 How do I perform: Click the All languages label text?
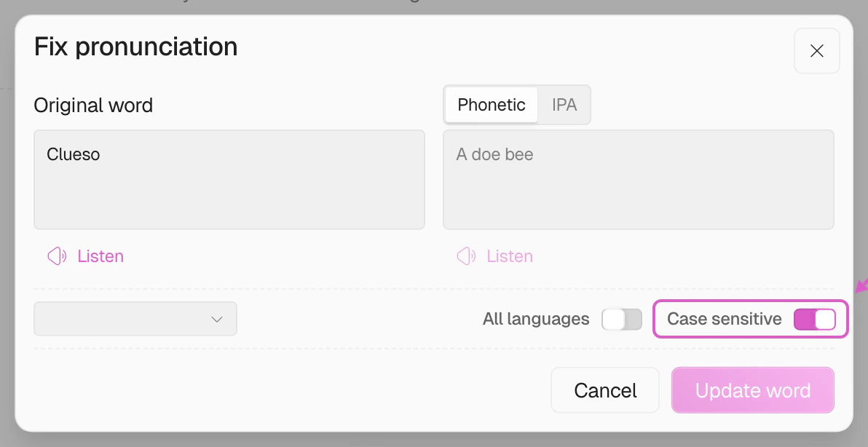(536, 320)
